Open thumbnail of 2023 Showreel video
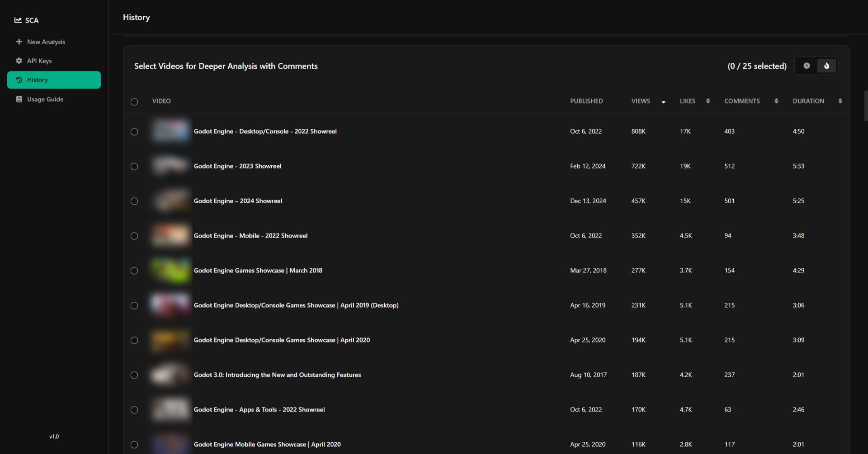868x454 pixels. click(x=170, y=166)
